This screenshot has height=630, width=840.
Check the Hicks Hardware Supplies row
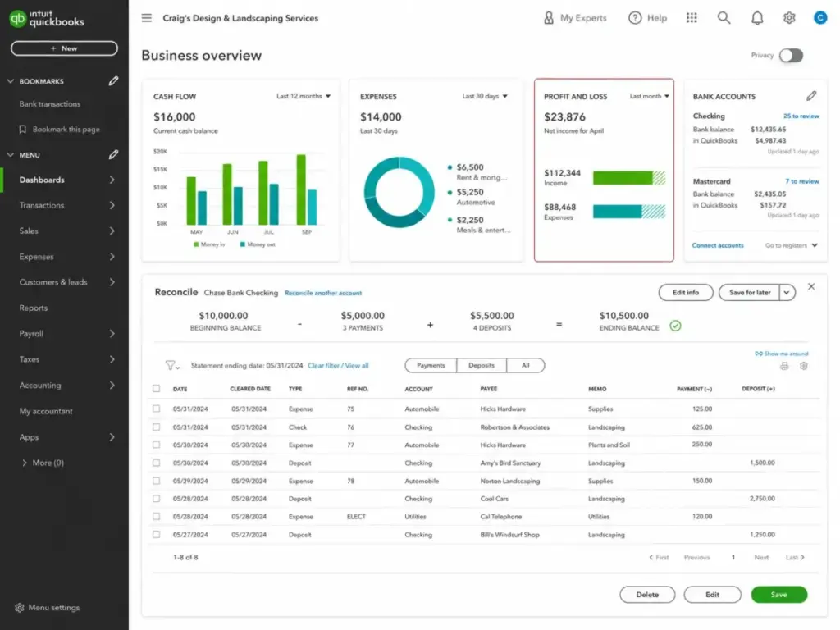(157, 409)
